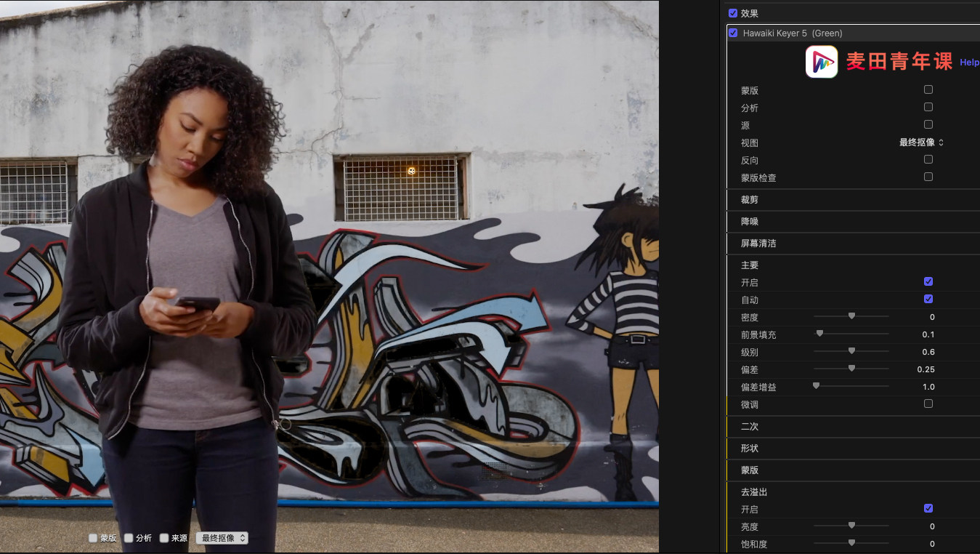Disable the 效果 checkbox at inspector top

(x=733, y=13)
